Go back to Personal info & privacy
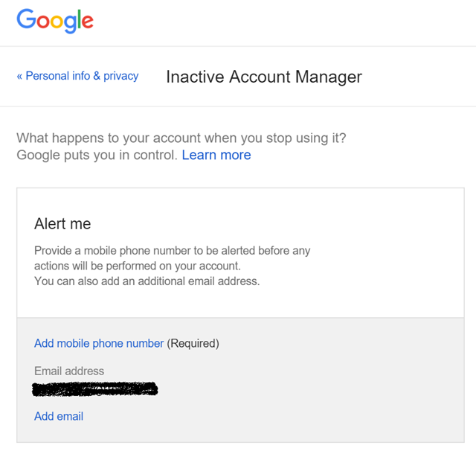476x457 pixels. click(77, 76)
